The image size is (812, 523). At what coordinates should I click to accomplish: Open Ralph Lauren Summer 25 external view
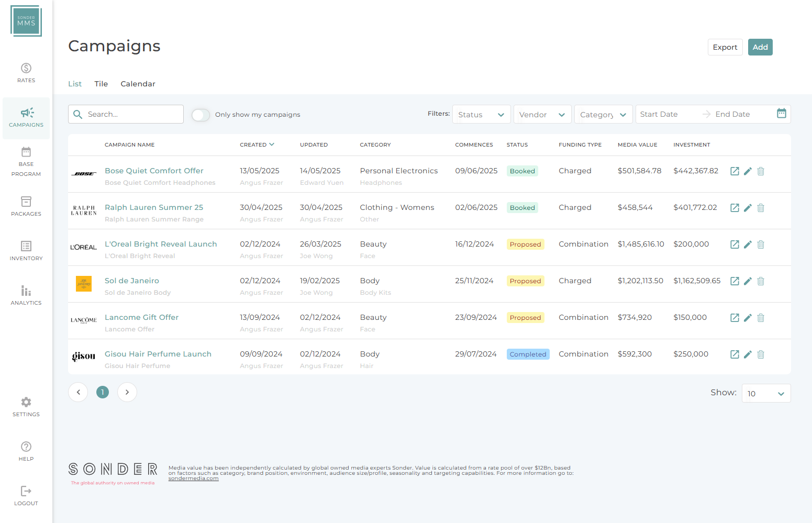pyautogui.click(x=735, y=208)
